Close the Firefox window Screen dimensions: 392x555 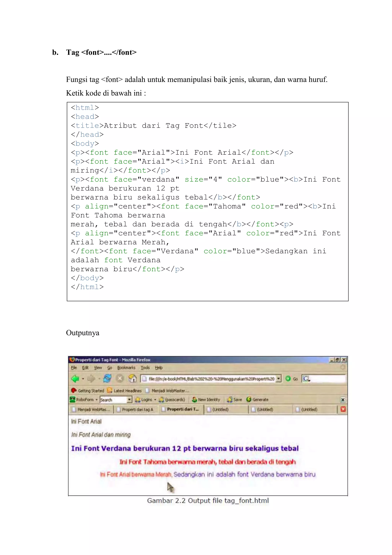(344, 360)
